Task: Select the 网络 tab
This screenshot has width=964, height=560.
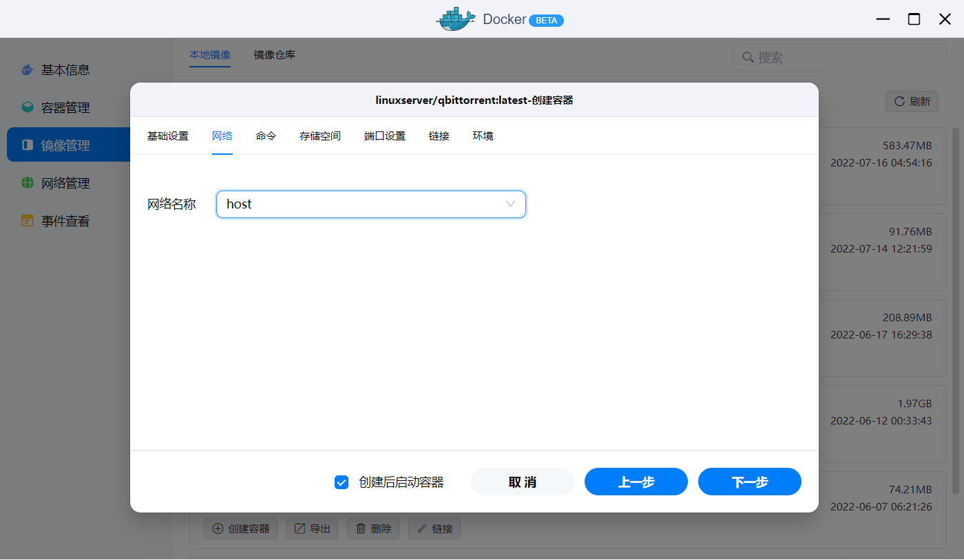Action: click(222, 136)
